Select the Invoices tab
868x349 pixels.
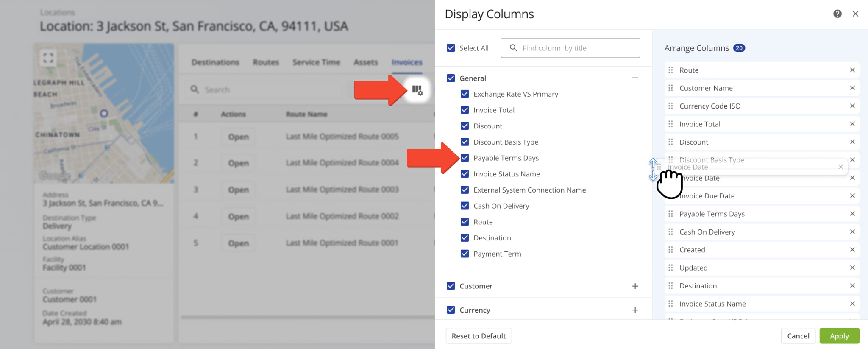[407, 62]
